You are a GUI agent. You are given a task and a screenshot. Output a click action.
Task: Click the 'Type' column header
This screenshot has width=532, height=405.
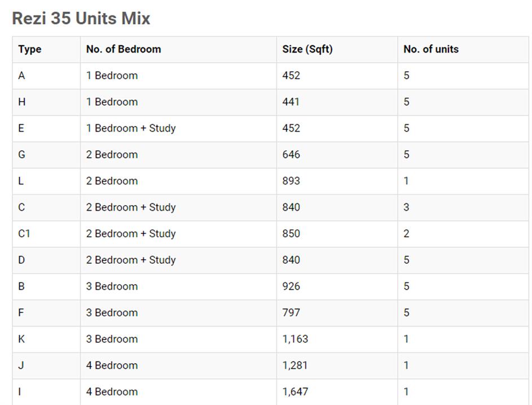click(30, 49)
